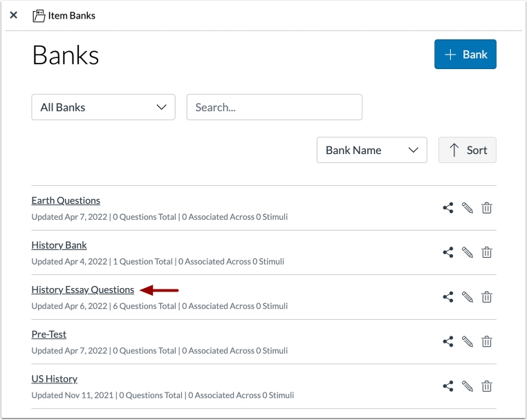Edit the Pre-Test bank

pyautogui.click(x=468, y=341)
